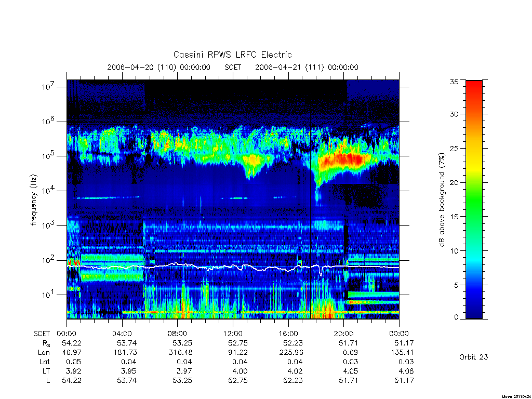This screenshot has width=532, height=399.
Task: Click the 12:00 SCET time tick label
Action: tap(233, 334)
